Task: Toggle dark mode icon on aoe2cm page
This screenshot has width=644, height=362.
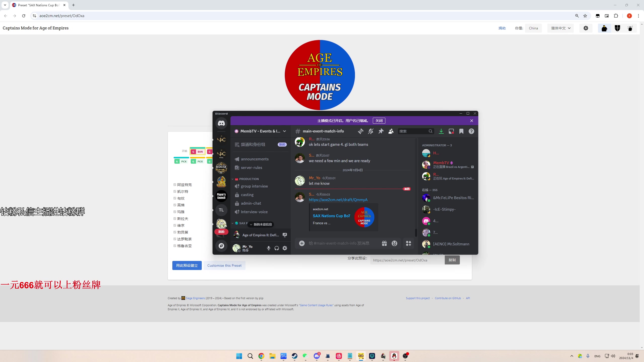Action: tap(586, 28)
